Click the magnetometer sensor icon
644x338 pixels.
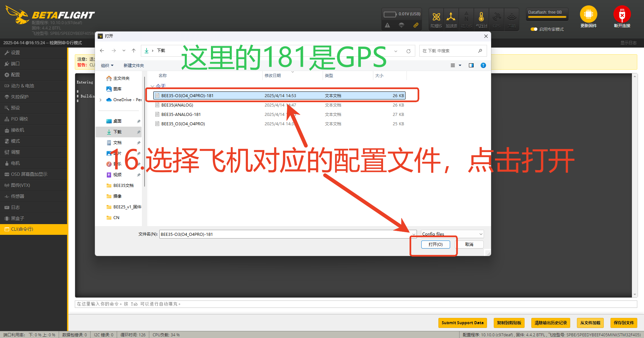point(466,17)
